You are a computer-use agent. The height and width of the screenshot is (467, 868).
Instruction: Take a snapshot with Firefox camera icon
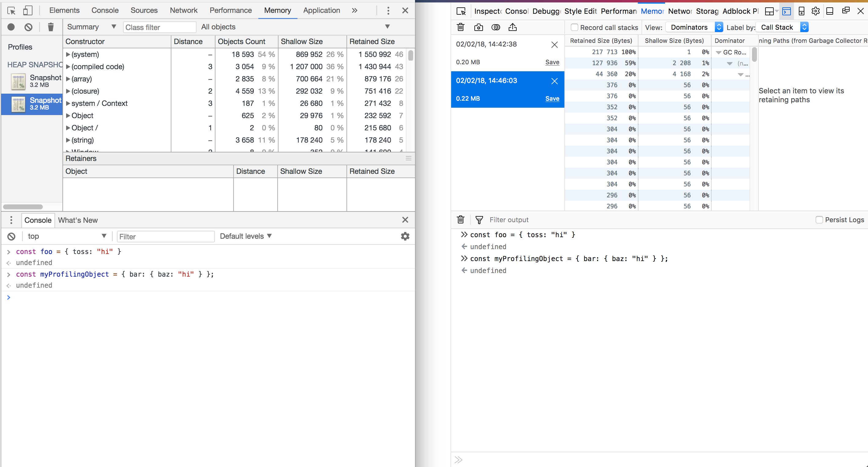[478, 27]
